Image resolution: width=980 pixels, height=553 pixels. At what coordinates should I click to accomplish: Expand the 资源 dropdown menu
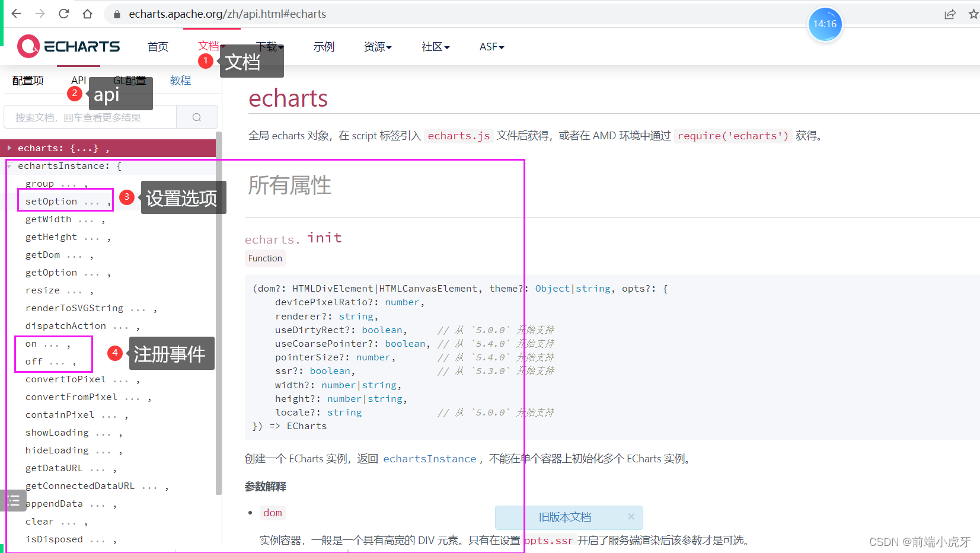(x=378, y=47)
